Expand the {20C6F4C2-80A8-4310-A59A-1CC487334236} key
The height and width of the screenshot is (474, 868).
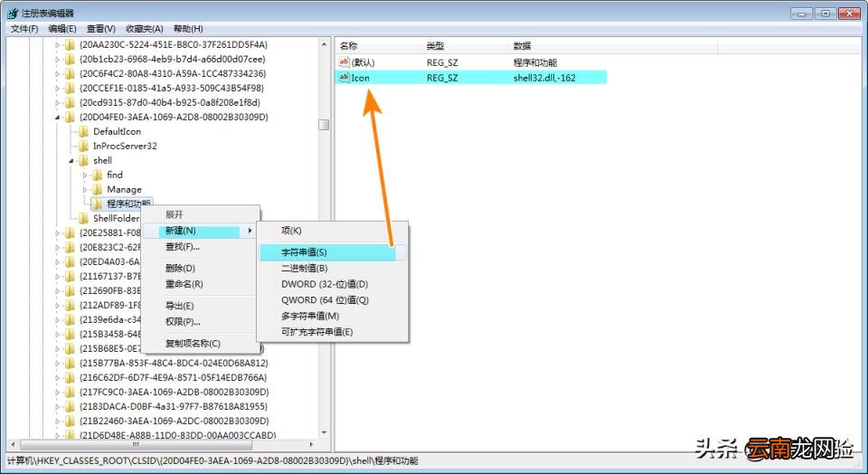pyautogui.click(x=57, y=73)
